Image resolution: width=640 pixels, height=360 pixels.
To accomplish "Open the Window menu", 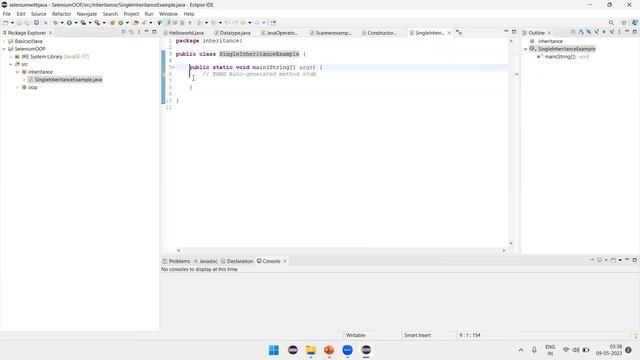I will pyautogui.click(x=168, y=14).
